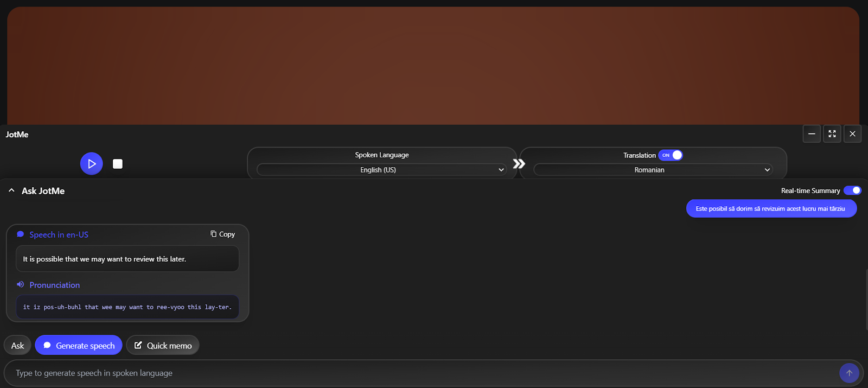Screen dimensions: 868x388
Task: Collapse the Ask JotMe panel chevron
Action: pyautogui.click(x=11, y=190)
